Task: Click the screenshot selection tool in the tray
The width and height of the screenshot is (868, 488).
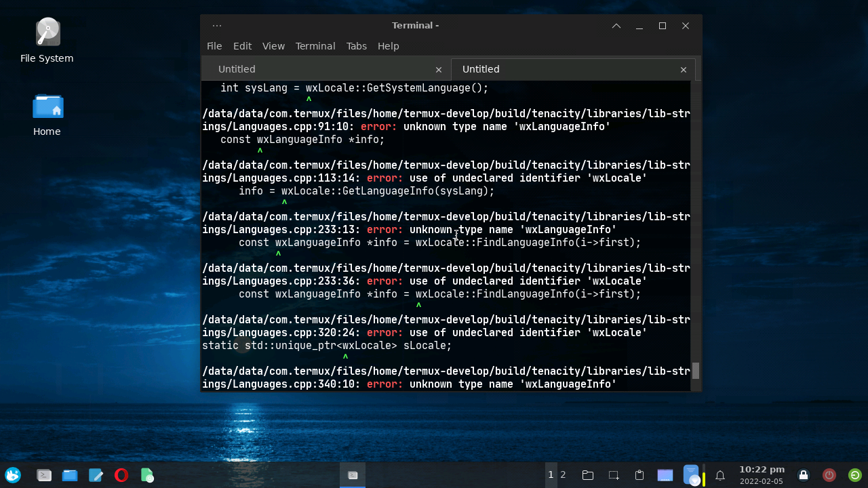Action: 612,474
